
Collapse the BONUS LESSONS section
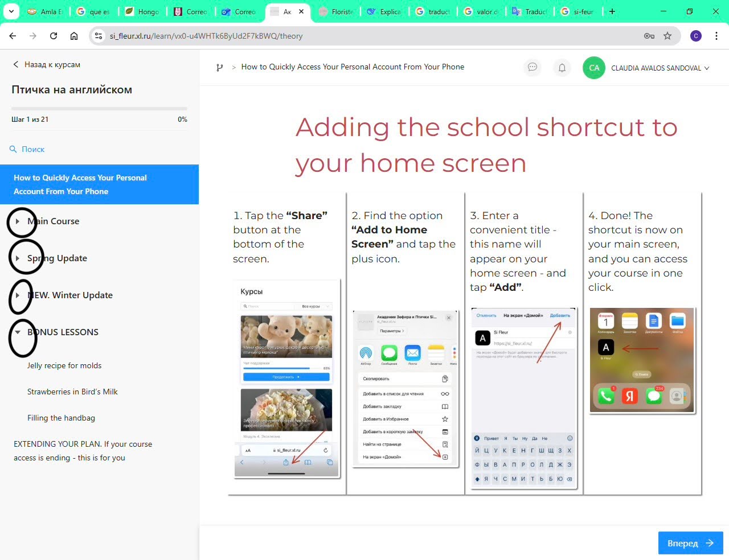click(x=18, y=332)
